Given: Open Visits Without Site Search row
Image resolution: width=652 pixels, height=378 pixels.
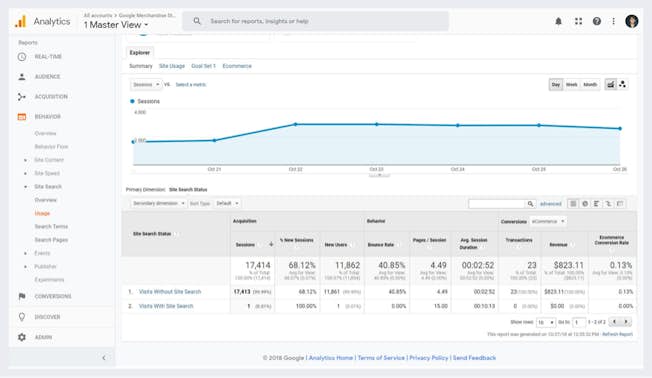Looking at the screenshot, I should pyautogui.click(x=170, y=292).
